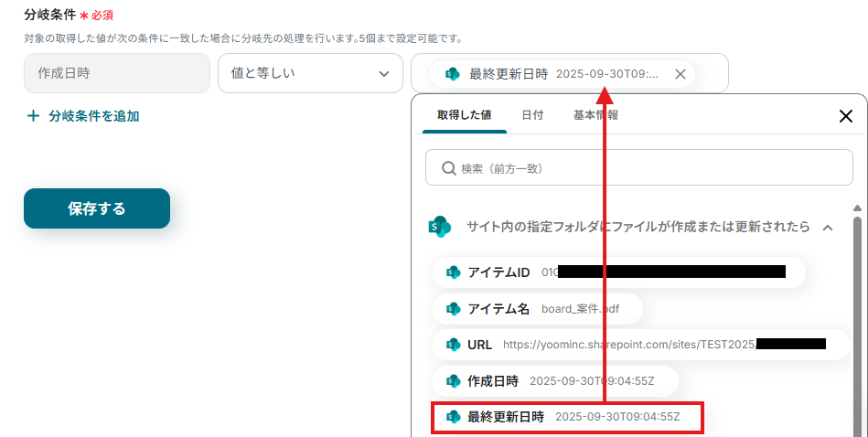The image size is (868, 437).
Task: Open the 基本情報 tab
Action: (595, 115)
